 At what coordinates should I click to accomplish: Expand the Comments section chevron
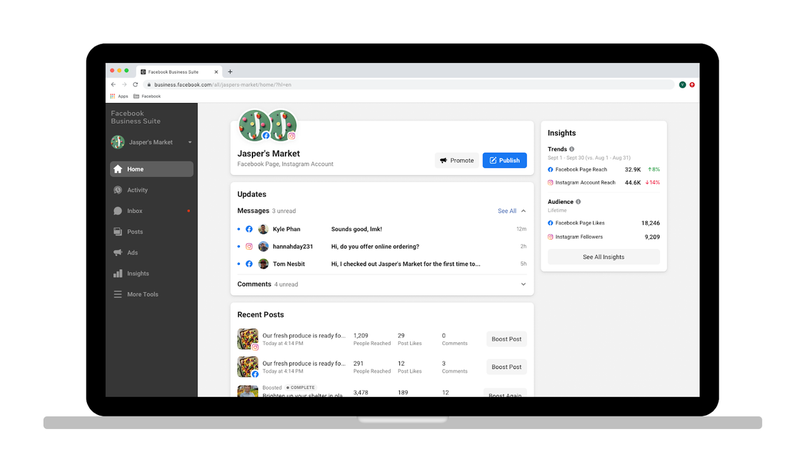pos(523,284)
